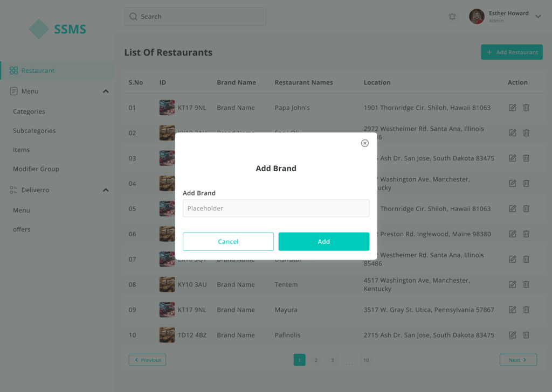Collapse the Deliverro sidebar section

106,190
